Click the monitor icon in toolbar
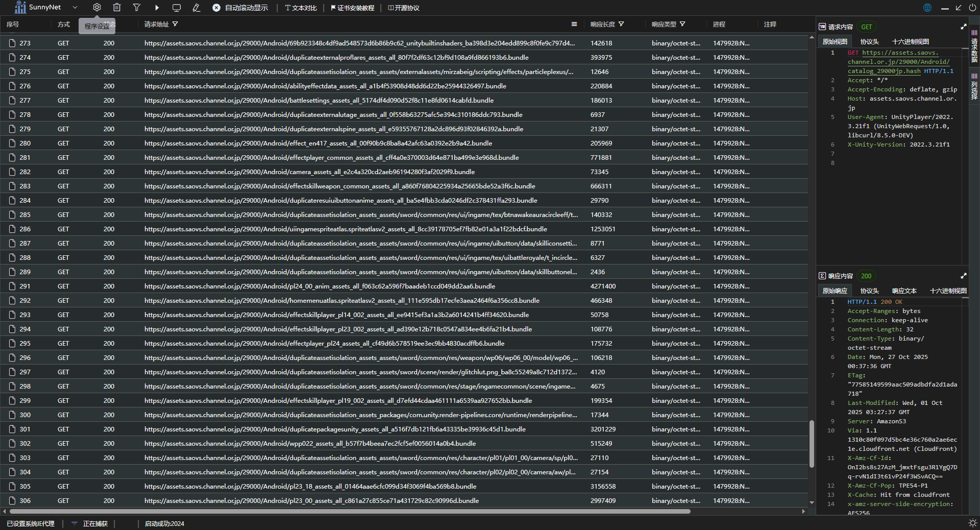This screenshot has height=530, width=980. (177, 8)
